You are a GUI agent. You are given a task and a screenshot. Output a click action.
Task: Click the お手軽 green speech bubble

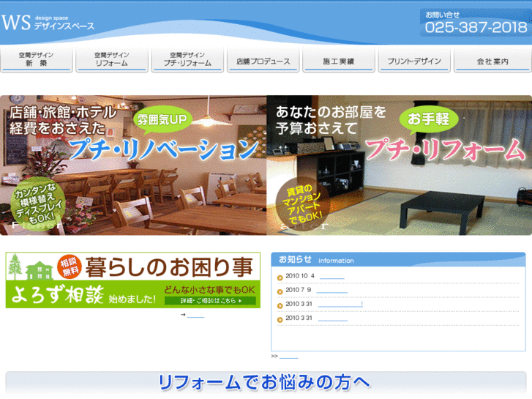coord(429,119)
